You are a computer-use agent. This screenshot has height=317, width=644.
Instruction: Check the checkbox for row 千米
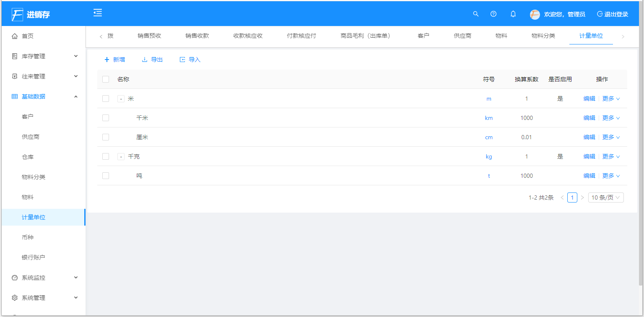pyautogui.click(x=106, y=118)
